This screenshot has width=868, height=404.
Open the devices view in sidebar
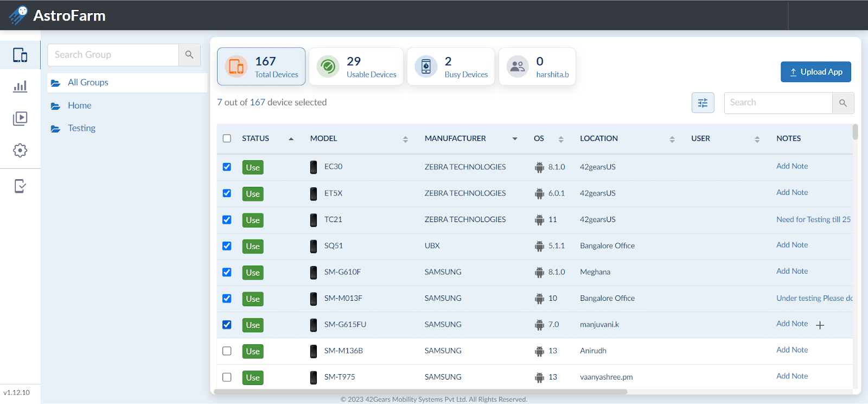(x=20, y=55)
